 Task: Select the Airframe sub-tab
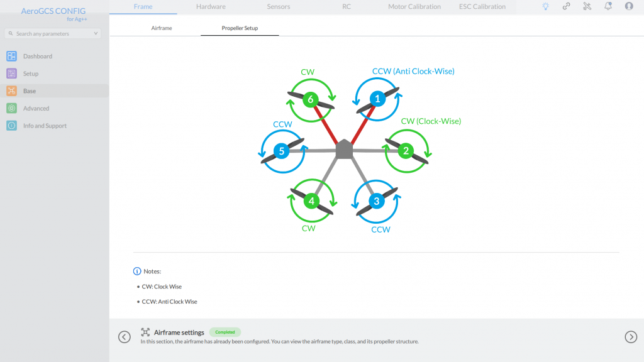pyautogui.click(x=162, y=28)
